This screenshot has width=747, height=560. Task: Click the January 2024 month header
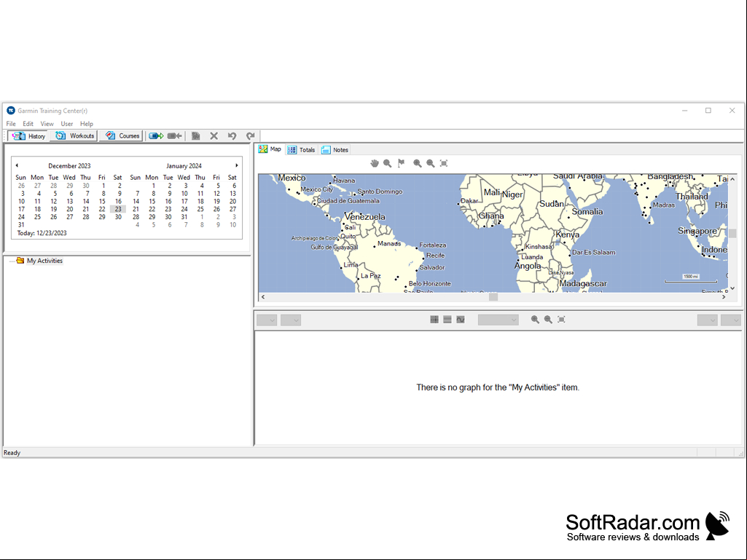pyautogui.click(x=184, y=166)
